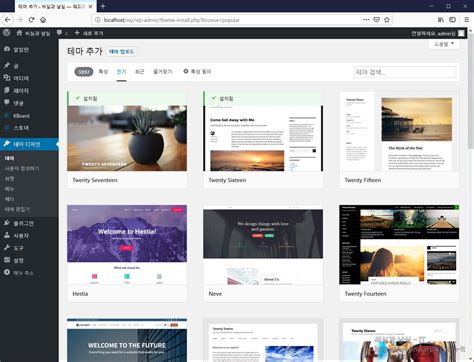The height and width of the screenshot is (362, 474).
Task: Click the WordPress logo in admin bar
Action: (7, 33)
